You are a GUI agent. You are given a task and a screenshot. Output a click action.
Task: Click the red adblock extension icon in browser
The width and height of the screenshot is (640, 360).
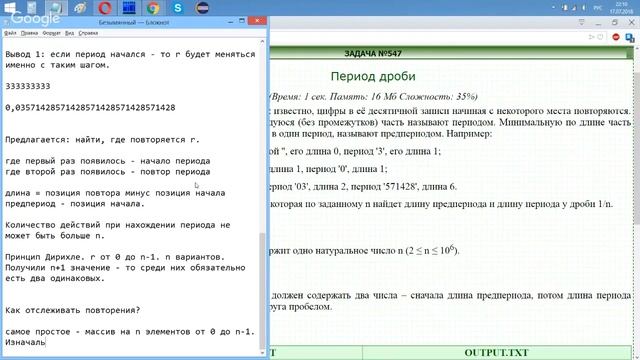point(616,37)
